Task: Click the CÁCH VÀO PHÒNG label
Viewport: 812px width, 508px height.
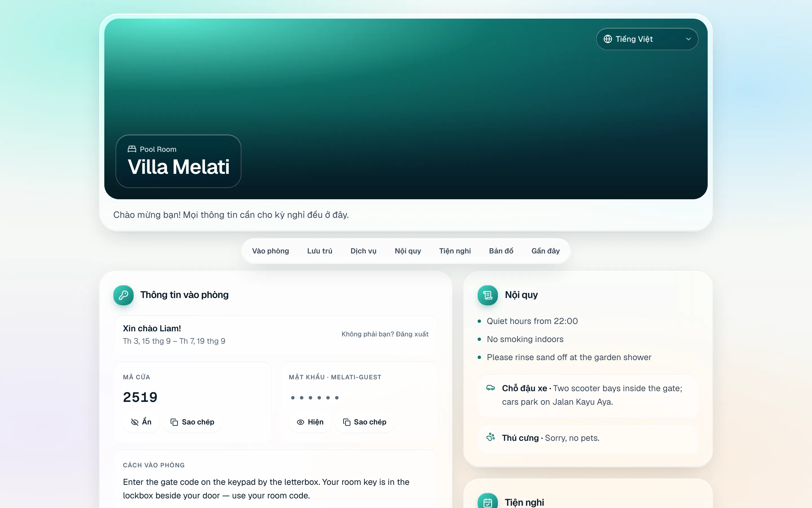Action: pos(154,465)
